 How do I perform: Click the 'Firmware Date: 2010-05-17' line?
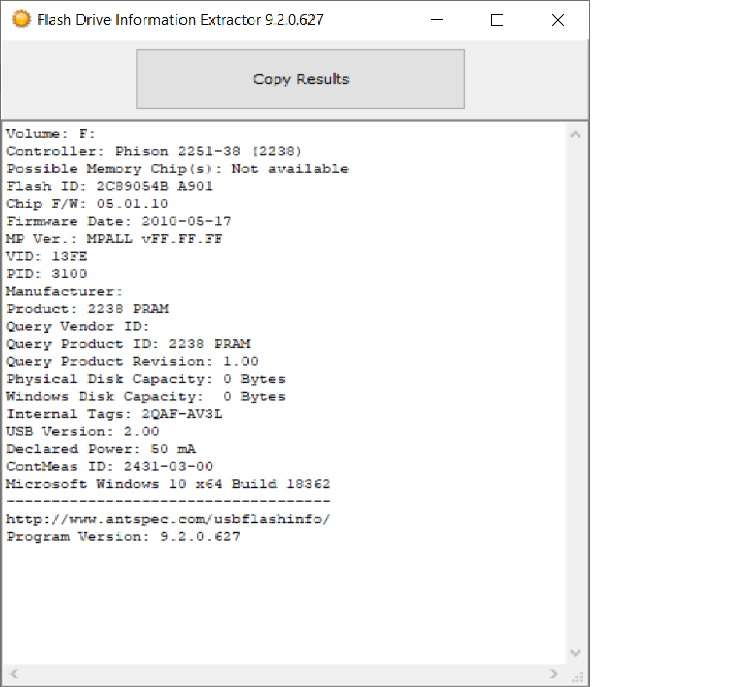tap(118, 221)
